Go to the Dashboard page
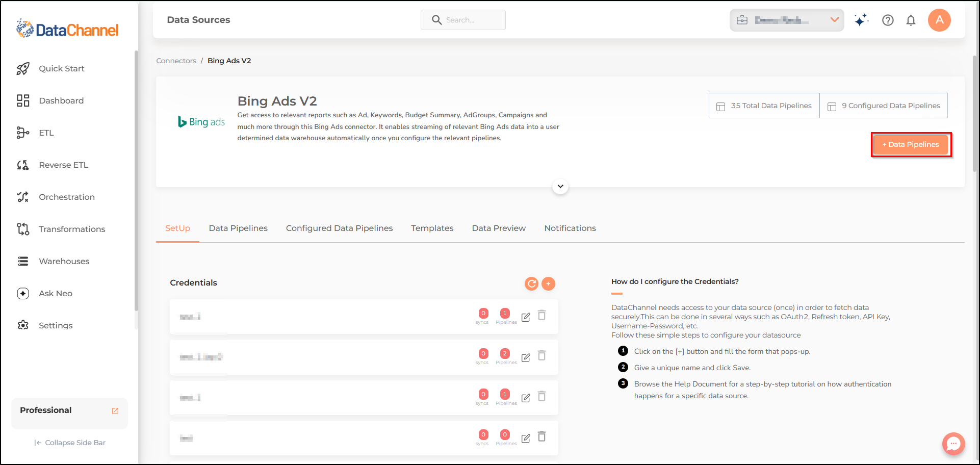 click(x=50, y=101)
